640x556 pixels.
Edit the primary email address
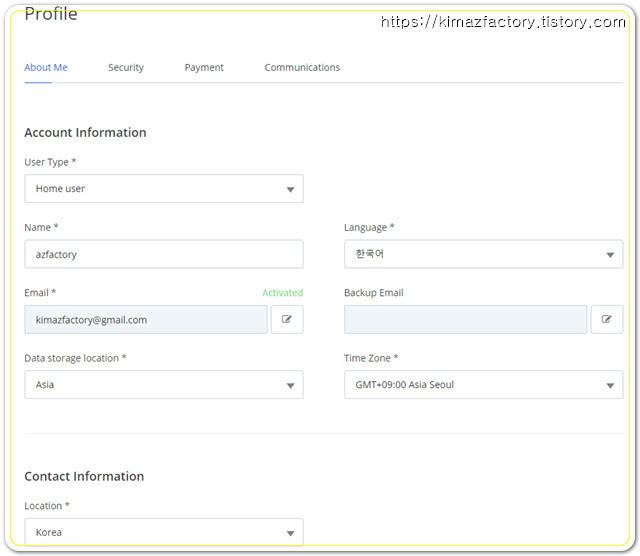point(287,319)
